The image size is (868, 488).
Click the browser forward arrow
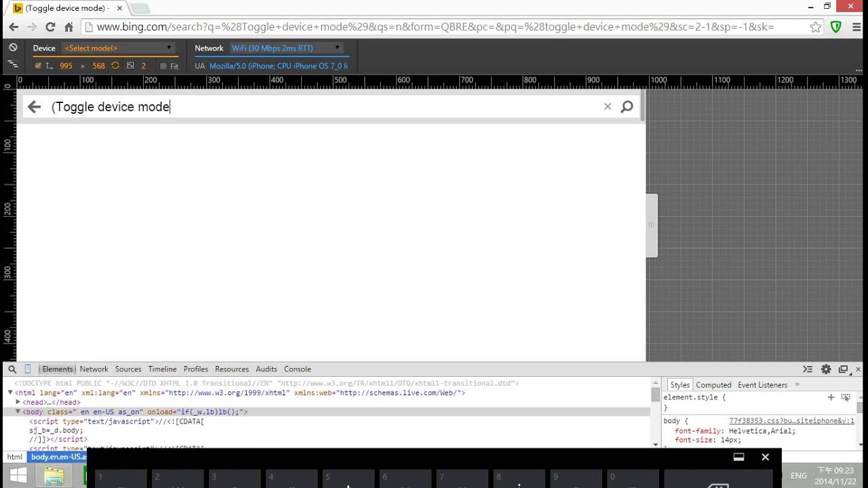click(x=32, y=27)
